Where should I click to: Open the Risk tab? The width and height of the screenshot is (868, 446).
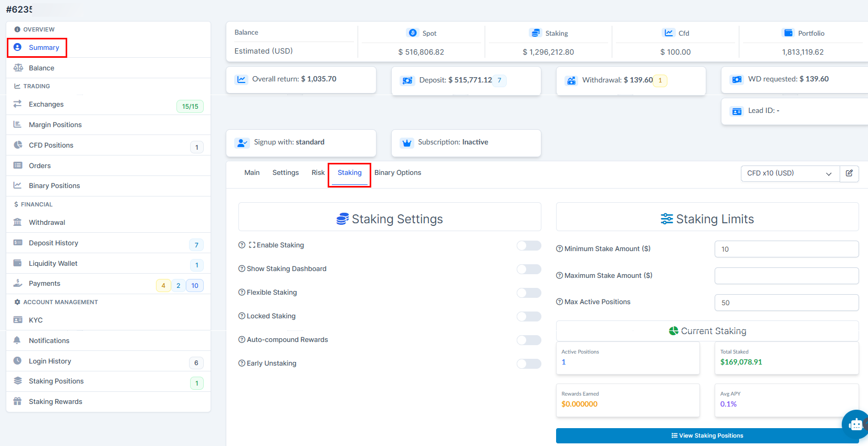click(x=318, y=173)
